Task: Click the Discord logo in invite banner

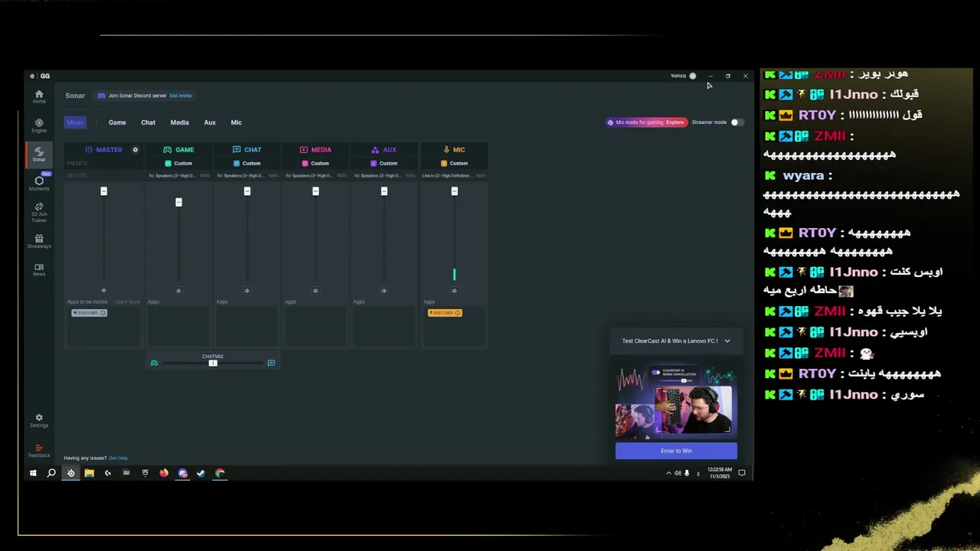Action: (101, 96)
